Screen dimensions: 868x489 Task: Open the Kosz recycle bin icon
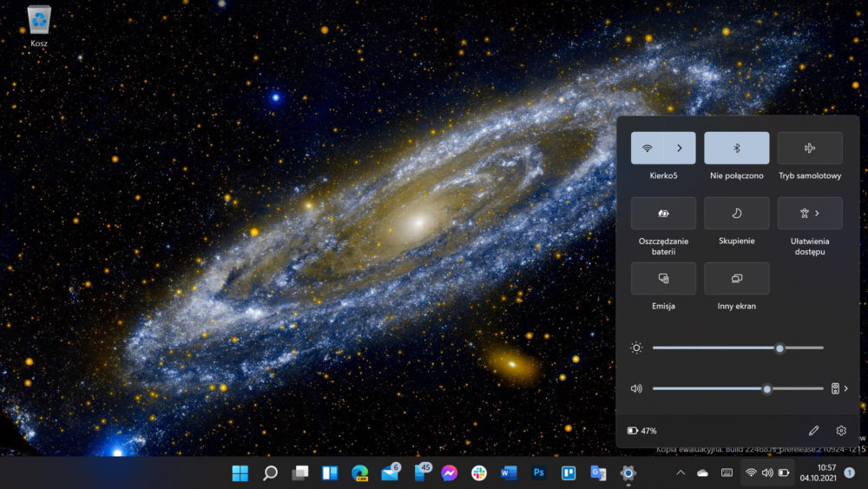click(39, 26)
